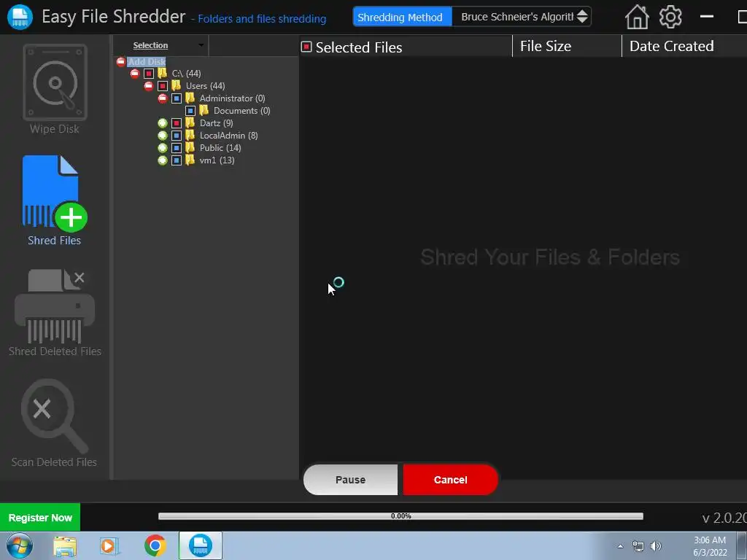Toggle the Public folder checkbox
The height and width of the screenshot is (560, 747).
point(177,147)
